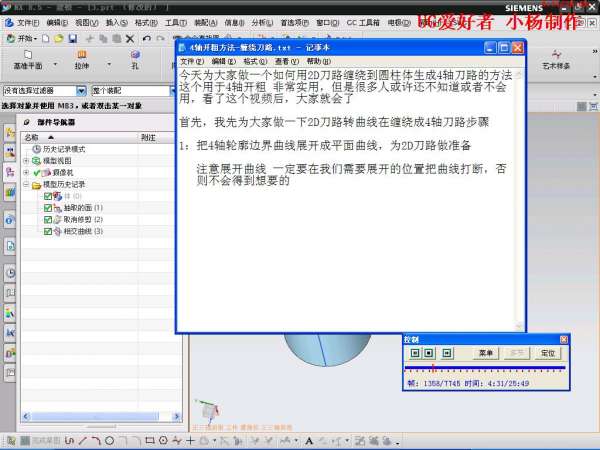
Task: Expand the 摄像机 tree node
Action: tap(26, 173)
